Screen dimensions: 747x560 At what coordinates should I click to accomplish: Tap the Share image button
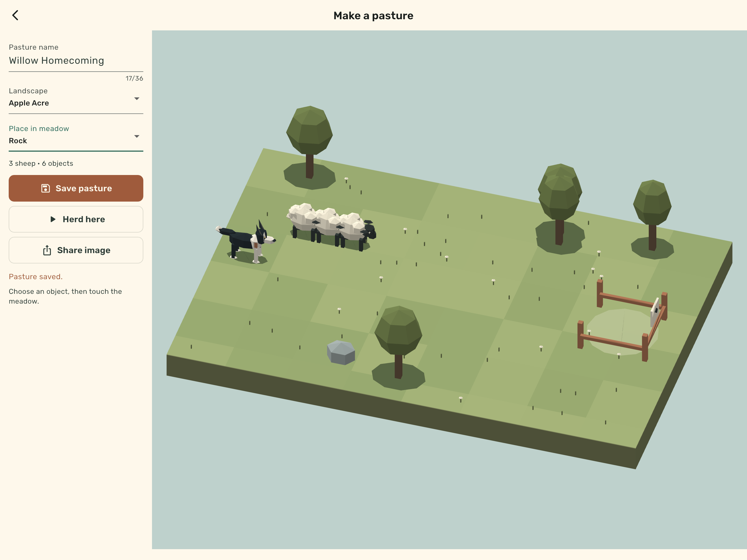click(x=76, y=250)
